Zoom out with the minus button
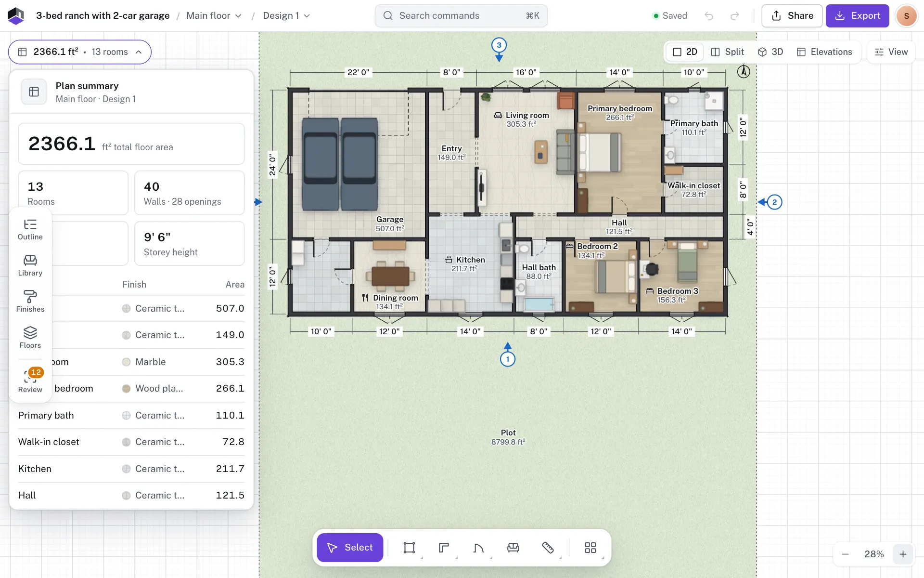 pos(845,554)
